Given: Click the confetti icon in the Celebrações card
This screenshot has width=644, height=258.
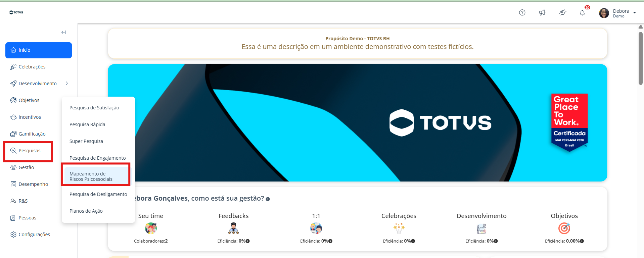Looking at the screenshot, I should click(x=399, y=228).
